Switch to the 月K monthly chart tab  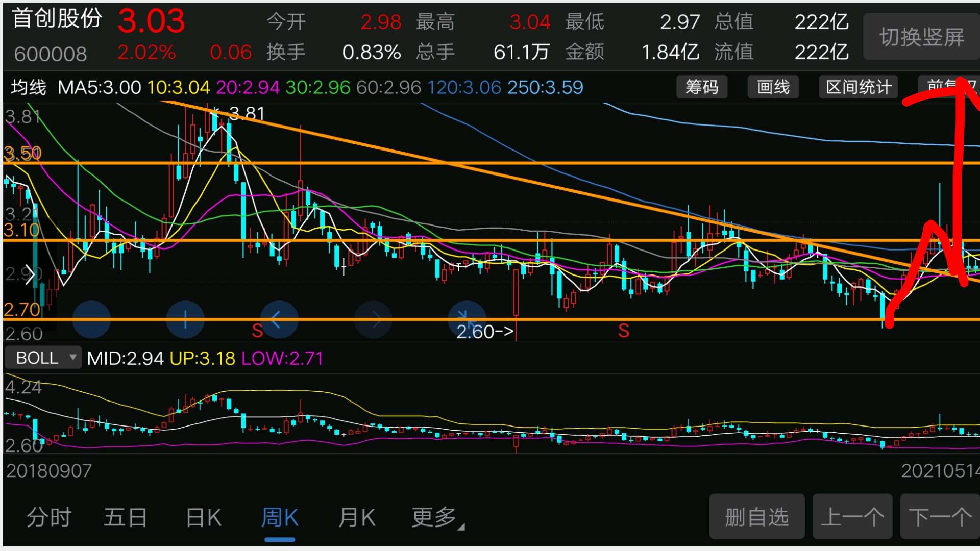(357, 517)
